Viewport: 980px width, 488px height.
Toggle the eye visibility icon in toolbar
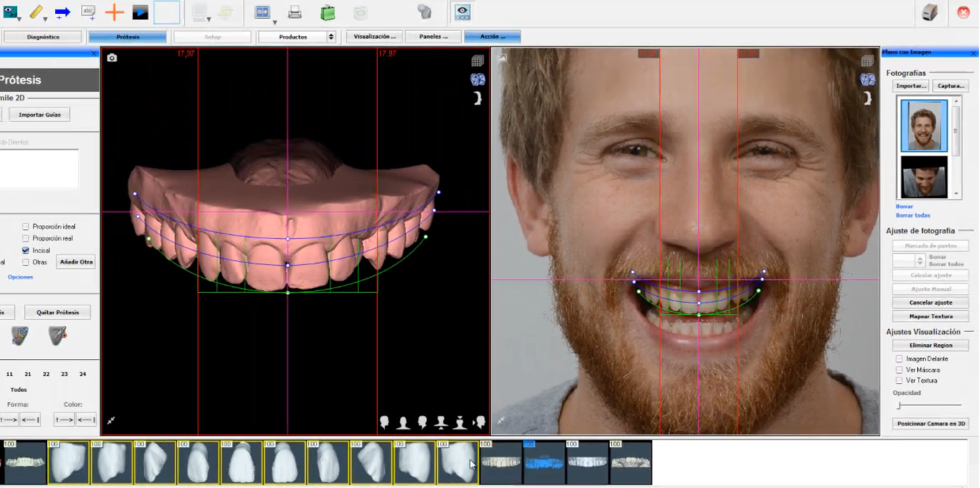click(x=462, y=12)
